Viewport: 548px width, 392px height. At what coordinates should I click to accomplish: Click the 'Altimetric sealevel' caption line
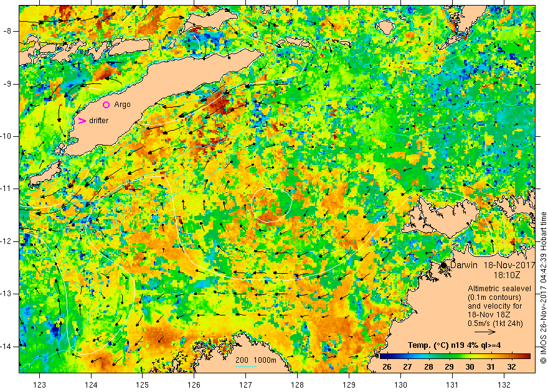coord(499,289)
